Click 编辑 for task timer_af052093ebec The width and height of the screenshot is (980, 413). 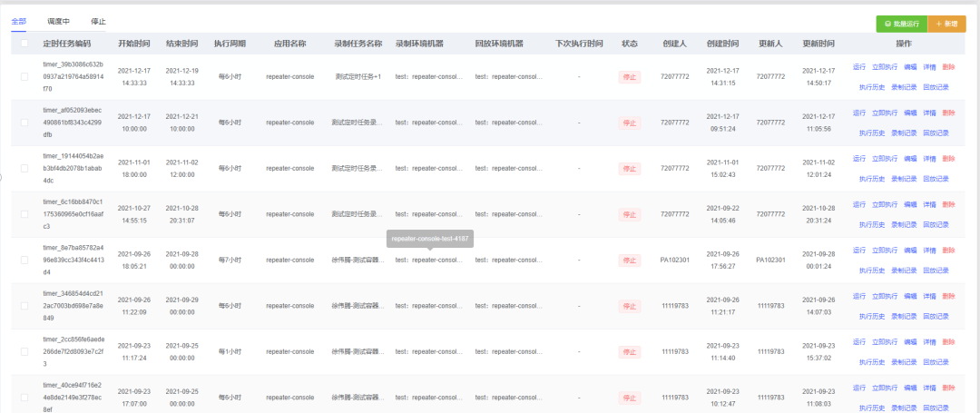pos(910,113)
